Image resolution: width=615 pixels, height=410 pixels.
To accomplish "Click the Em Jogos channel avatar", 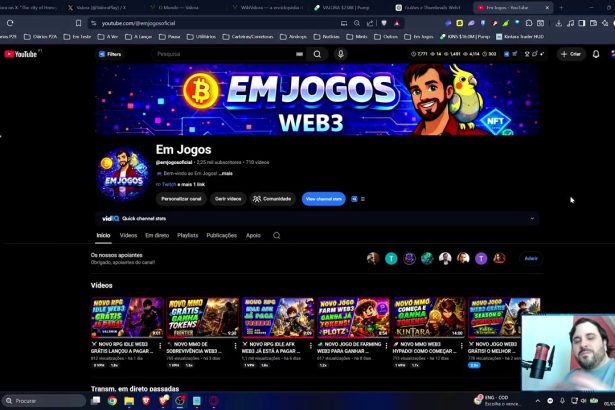I will tap(123, 174).
